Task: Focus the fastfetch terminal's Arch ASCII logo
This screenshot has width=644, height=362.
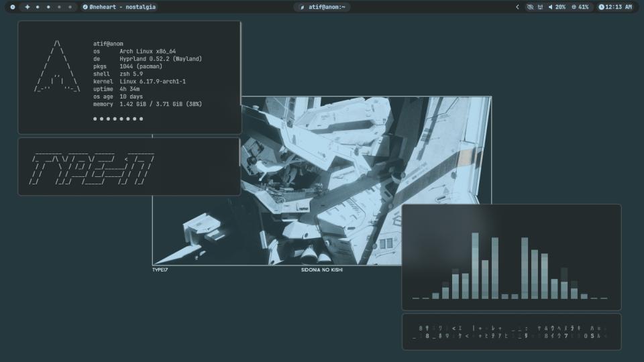Action: pos(57,66)
